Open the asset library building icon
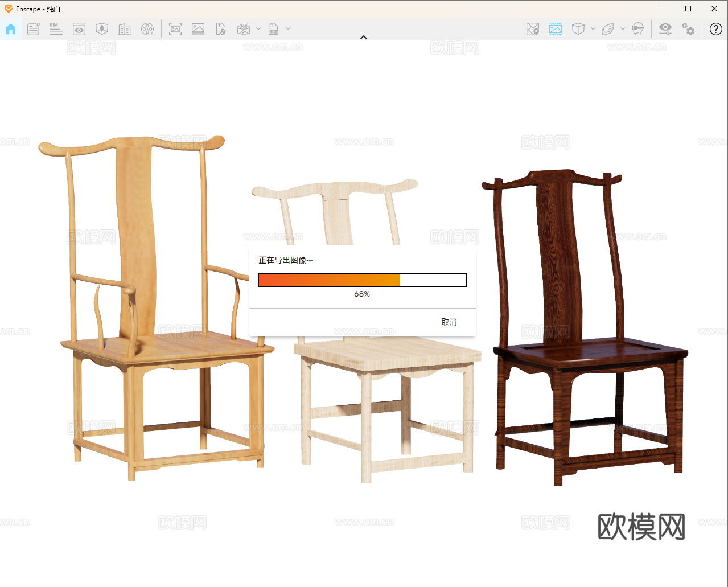This screenshot has width=728, height=587. (125, 29)
